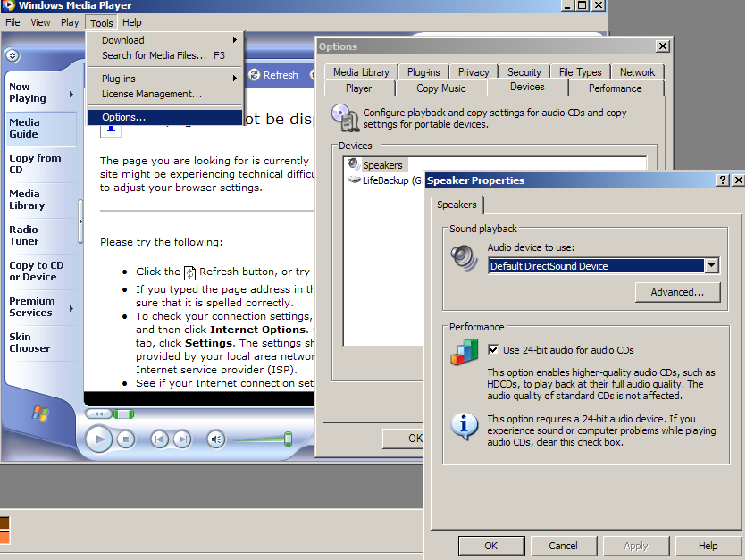Viewport: 746px width, 560px height.
Task: Click the taskbar hide arrow on sidebar edge
Action: point(80,221)
